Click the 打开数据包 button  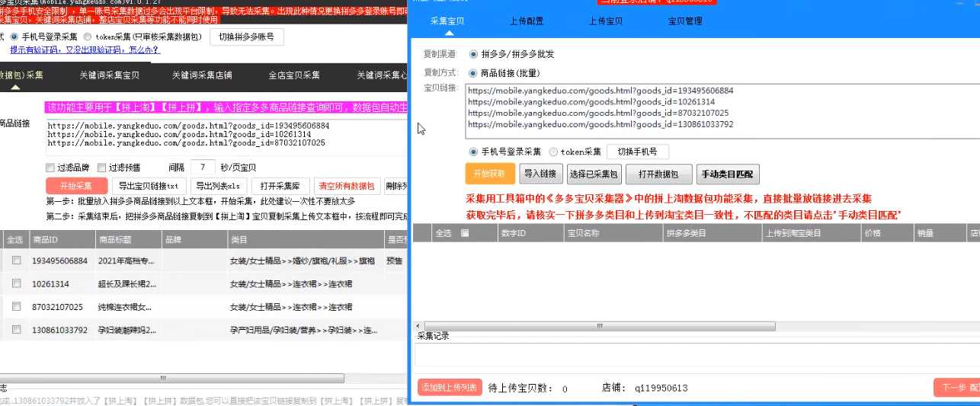659,174
